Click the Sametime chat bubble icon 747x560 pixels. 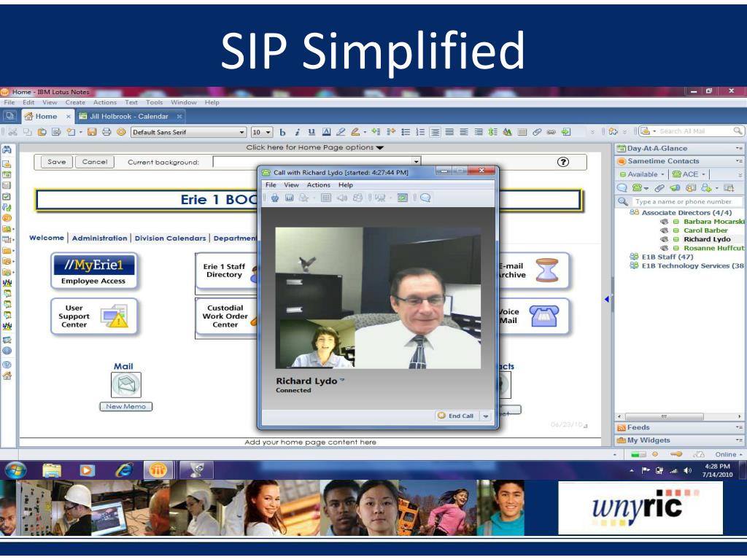[622, 187]
